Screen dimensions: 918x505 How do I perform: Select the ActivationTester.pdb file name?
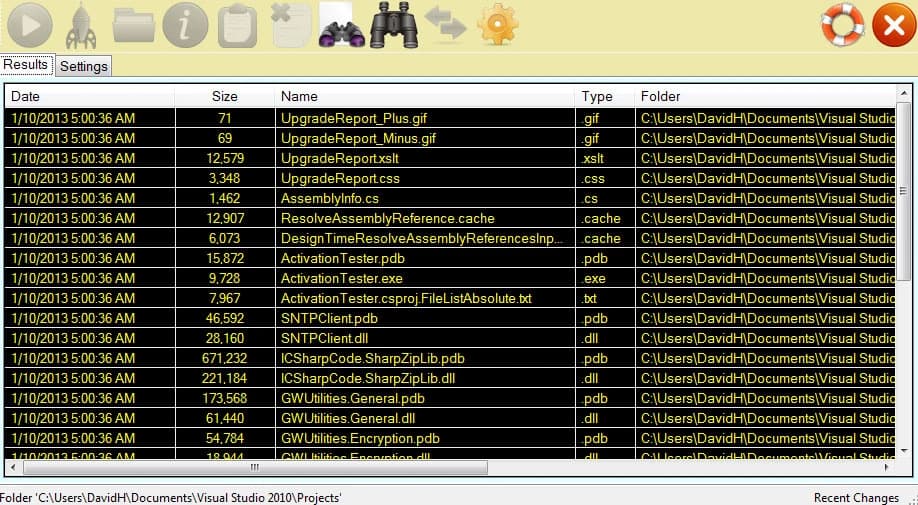(342, 258)
